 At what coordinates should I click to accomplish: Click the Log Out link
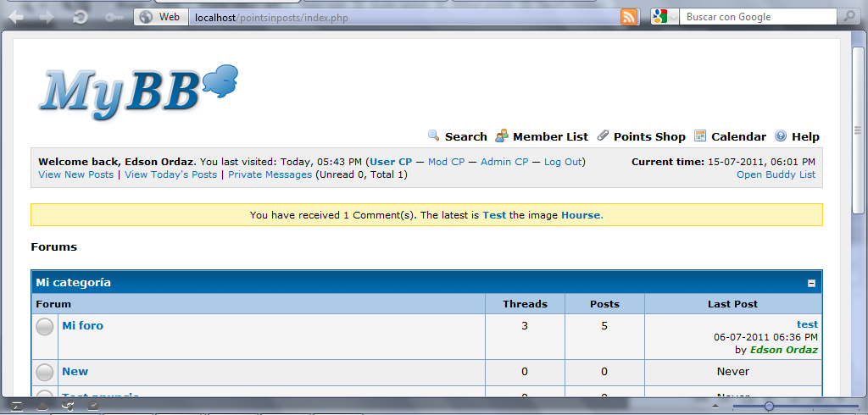(x=563, y=162)
